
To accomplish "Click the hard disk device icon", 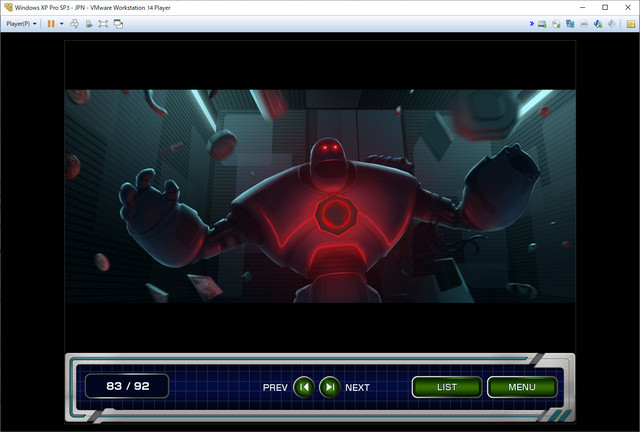I will [542, 24].
